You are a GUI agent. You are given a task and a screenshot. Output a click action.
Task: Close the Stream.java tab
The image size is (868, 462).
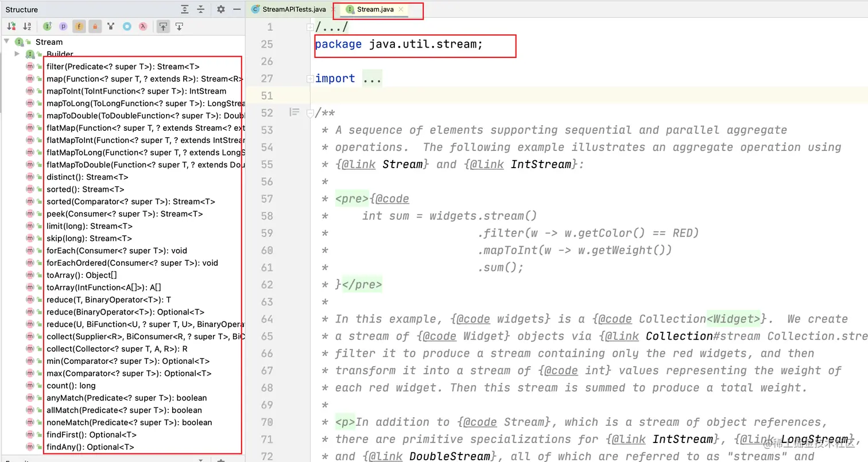tap(401, 9)
